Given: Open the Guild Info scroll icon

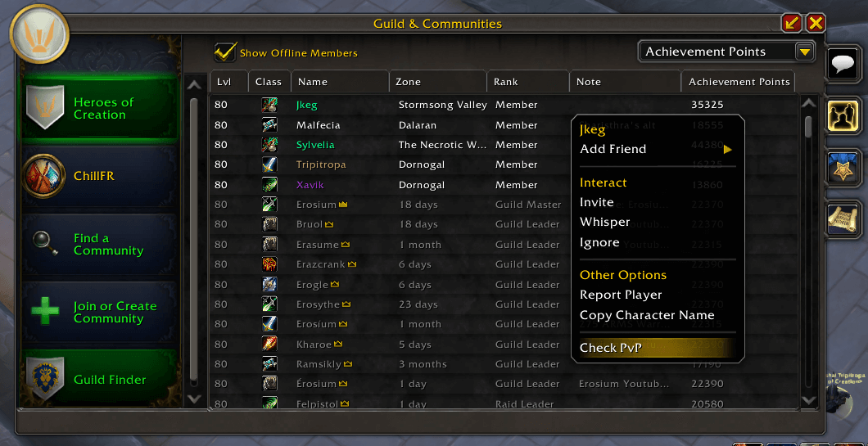Looking at the screenshot, I should pos(843,218).
